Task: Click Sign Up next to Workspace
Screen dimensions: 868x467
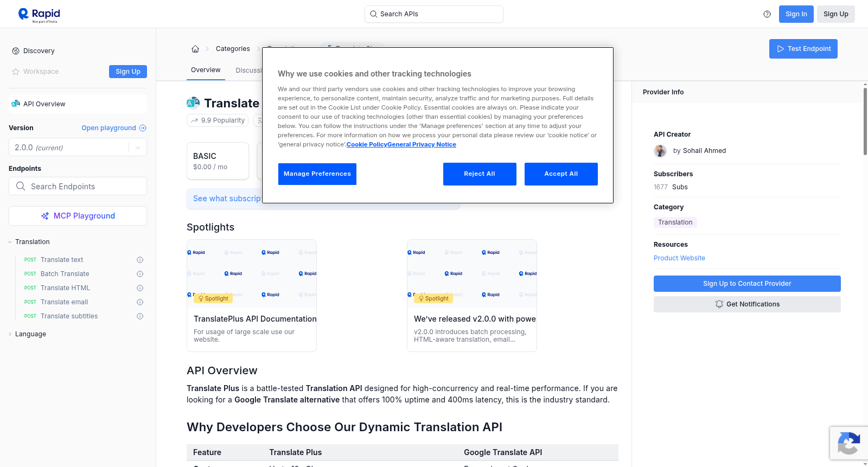Action: pos(128,72)
